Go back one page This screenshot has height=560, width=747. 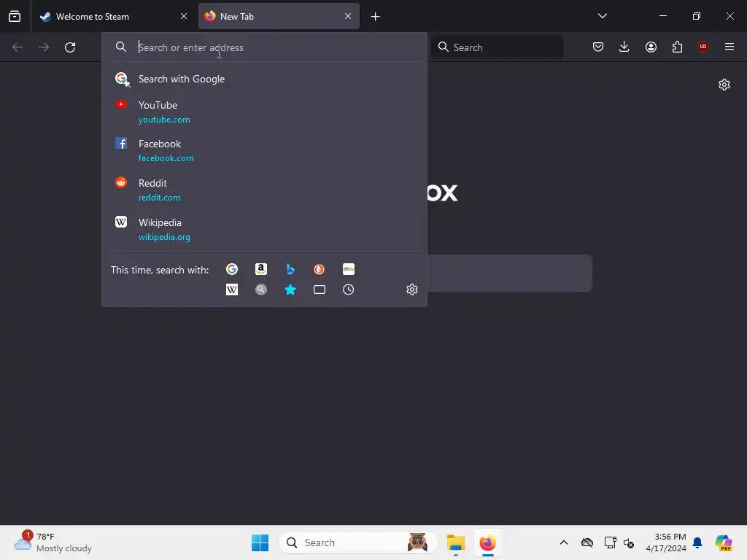point(18,47)
